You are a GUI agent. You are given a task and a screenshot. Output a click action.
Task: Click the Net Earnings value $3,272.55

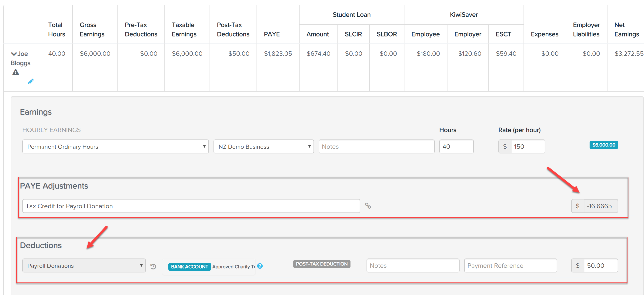point(629,54)
